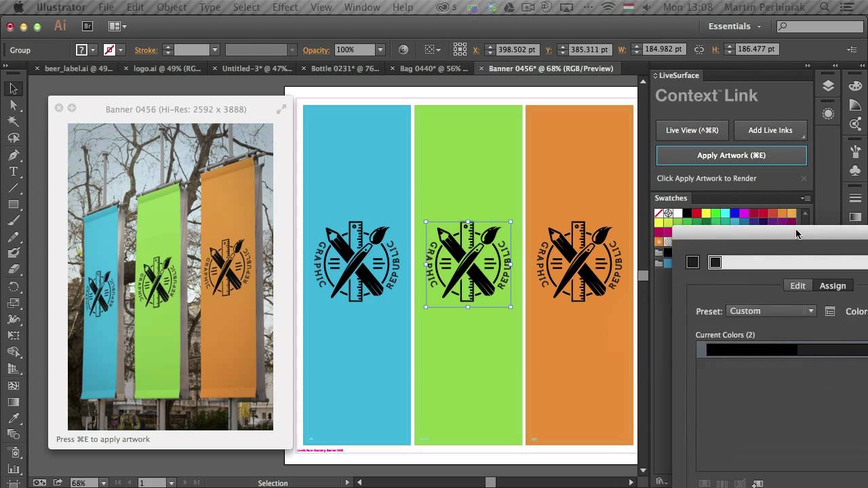The height and width of the screenshot is (488, 868).
Task: Select the Eraser tool
Action: point(14,270)
